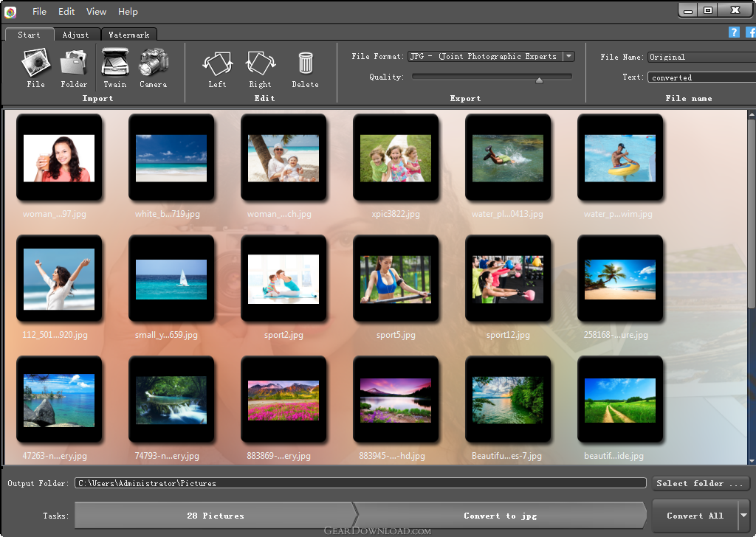Adjust the Quality slider handle

click(539, 80)
